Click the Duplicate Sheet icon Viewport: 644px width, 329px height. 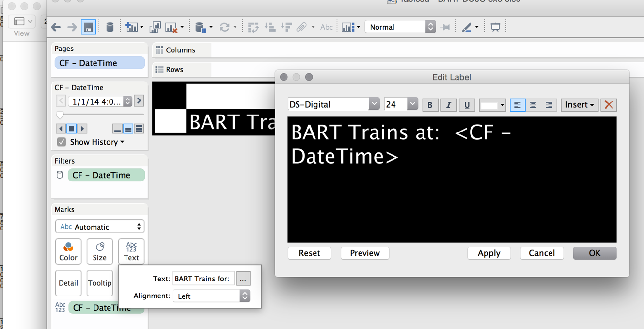pos(155,27)
